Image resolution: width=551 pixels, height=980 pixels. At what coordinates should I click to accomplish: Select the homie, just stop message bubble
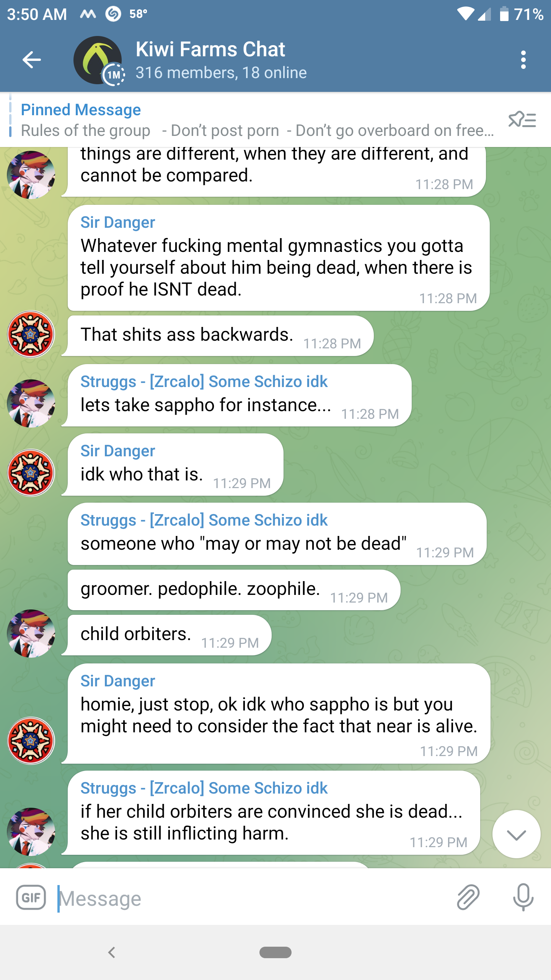tap(279, 714)
